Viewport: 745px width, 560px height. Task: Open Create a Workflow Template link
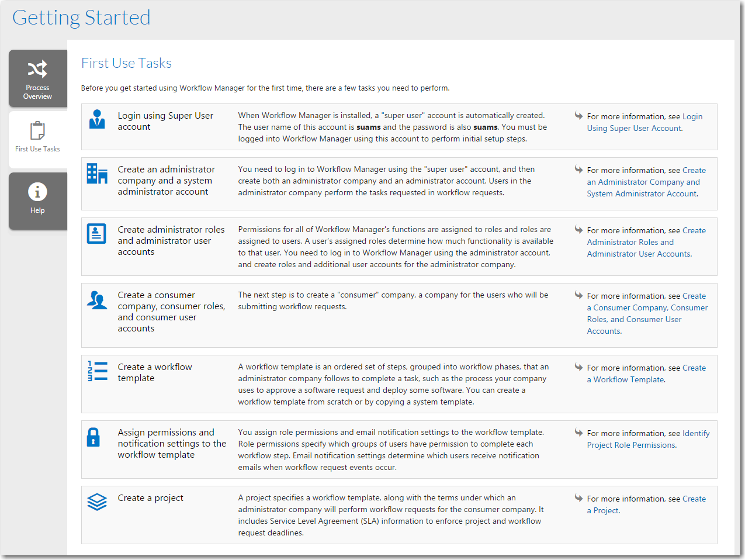(x=646, y=374)
